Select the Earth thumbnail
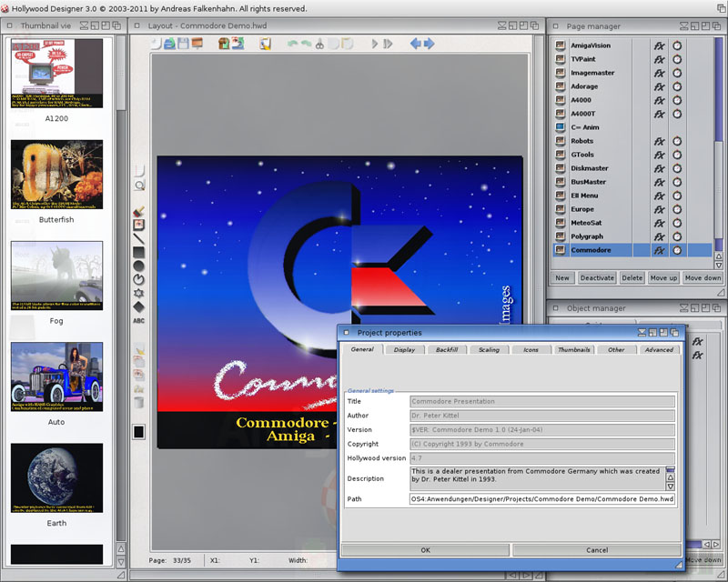Screen dimensions: 728x582 click(56, 478)
